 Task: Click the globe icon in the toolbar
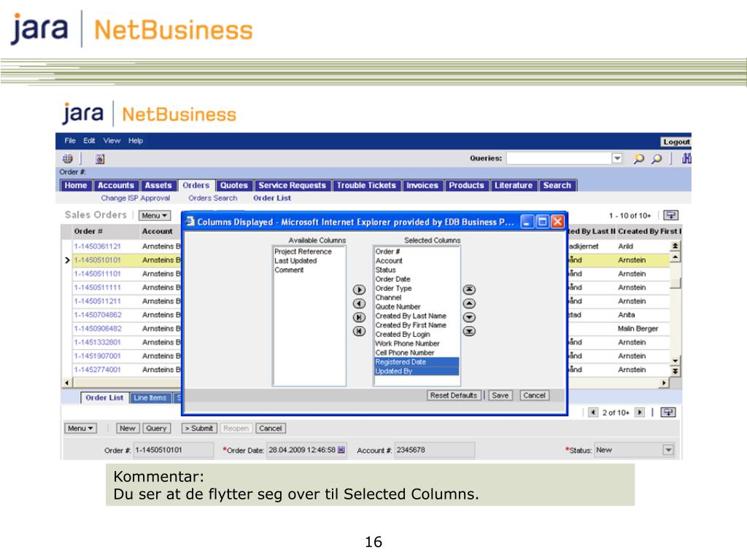[x=68, y=158]
